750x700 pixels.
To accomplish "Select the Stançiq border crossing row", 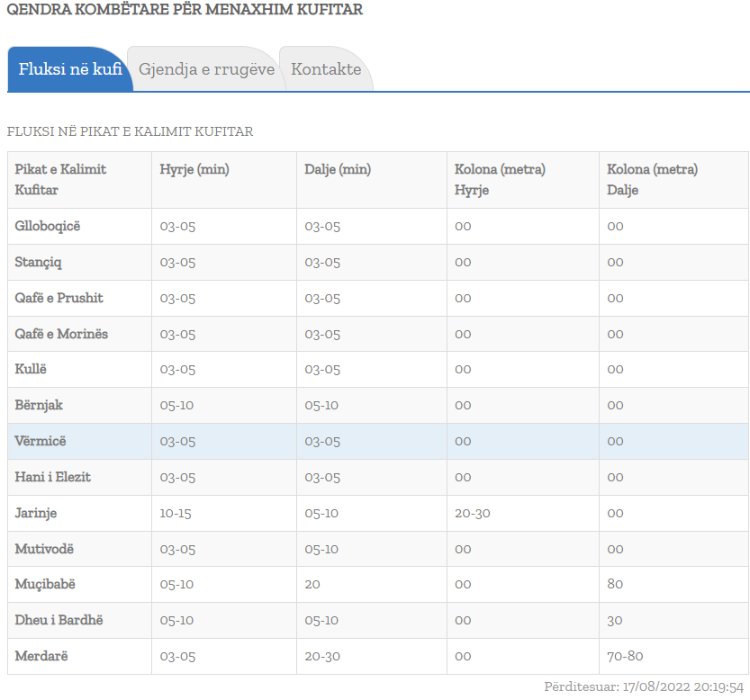I will (x=38, y=262).
